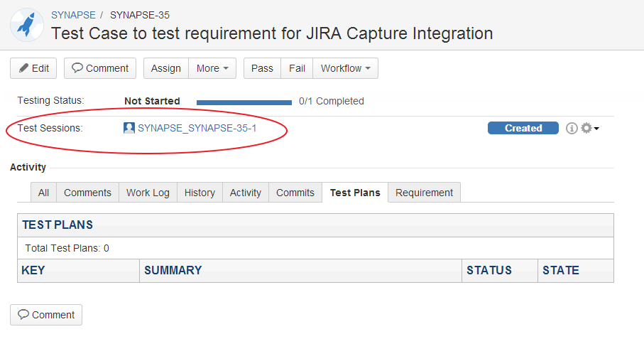Open the test session info icon
The width and height of the screenshot is (644, 339).
572,128
